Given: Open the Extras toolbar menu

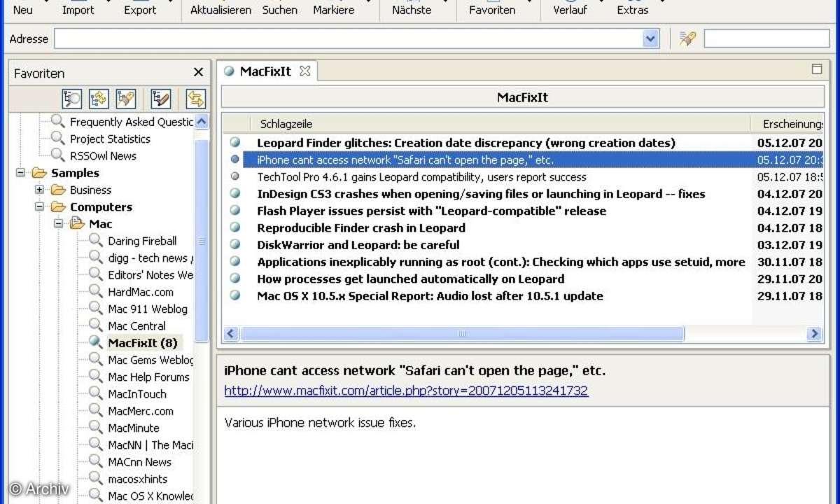Looking at the screenshot, I should [x=632, y=9].
